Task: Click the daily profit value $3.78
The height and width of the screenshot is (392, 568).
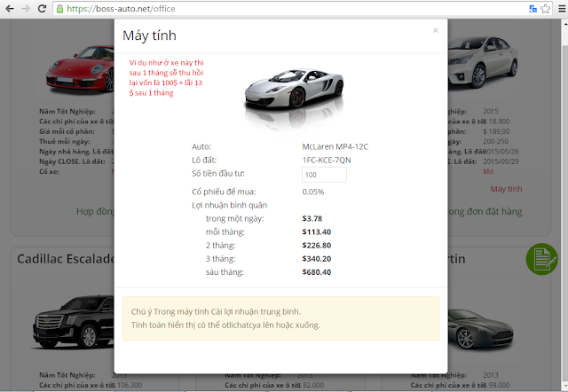Action: pyautogui.click(x=312, y=219)
